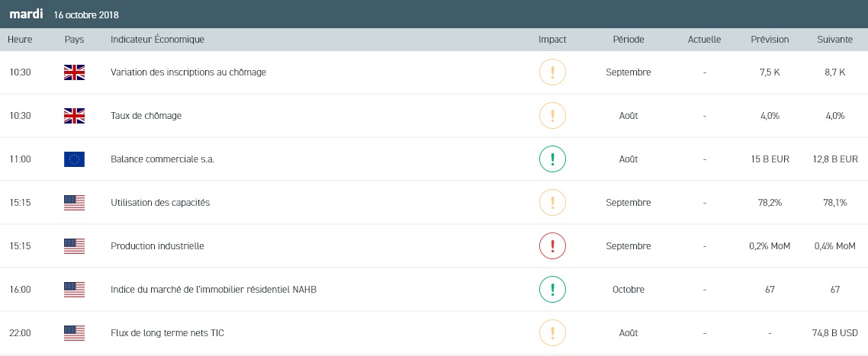
Task: Click UK flag for unemployment claims row
Action: point(74,72)
